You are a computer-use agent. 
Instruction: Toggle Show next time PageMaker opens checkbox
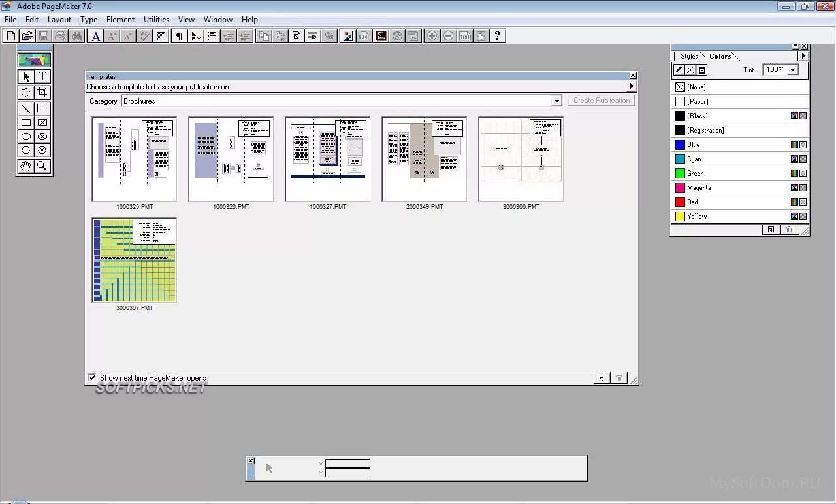92,377
